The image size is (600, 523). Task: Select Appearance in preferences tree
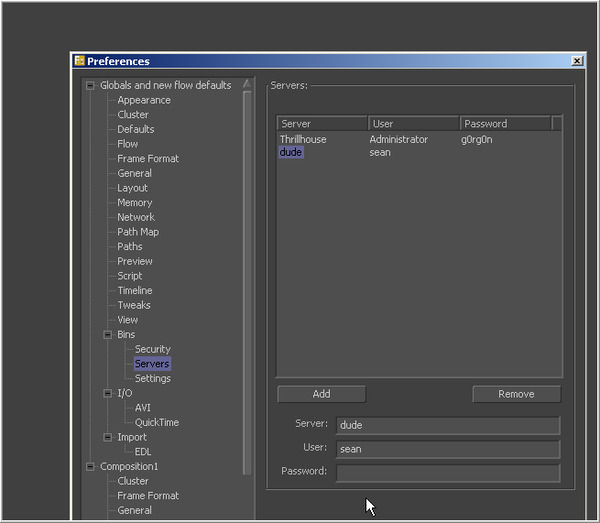point(144,100)
